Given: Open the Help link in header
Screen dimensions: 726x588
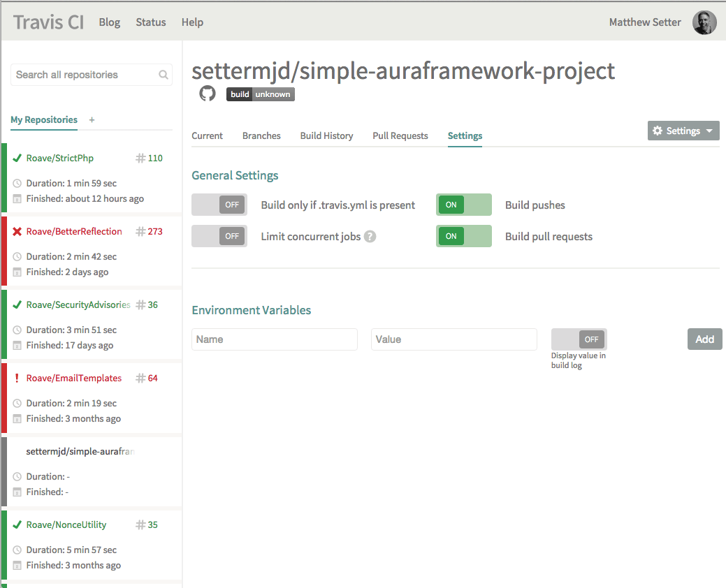Looking at the screenshot, I should click(x=192, y=22).
